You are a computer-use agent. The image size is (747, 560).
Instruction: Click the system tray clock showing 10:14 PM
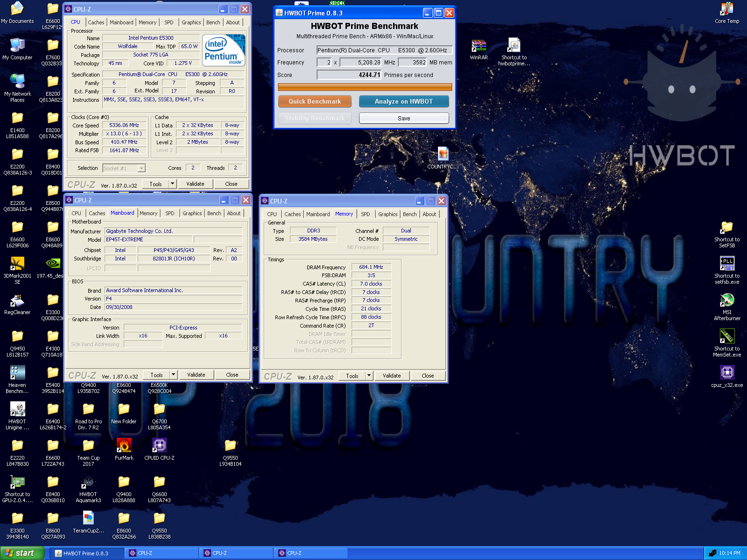tap(730, 553)
